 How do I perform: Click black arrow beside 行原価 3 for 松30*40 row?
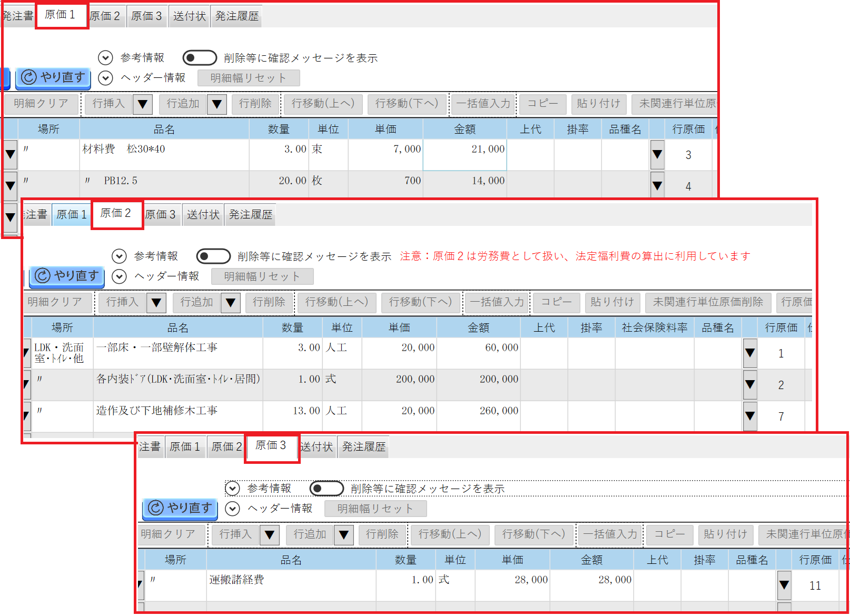click(657, 155)
